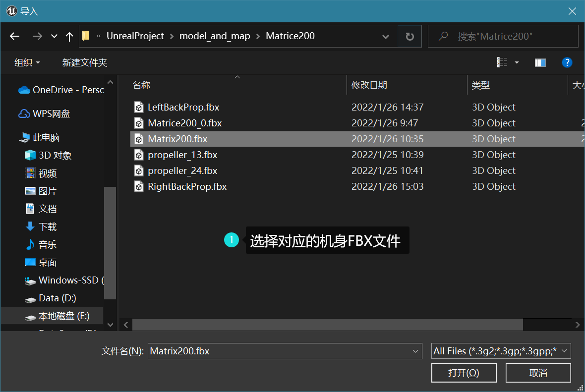Open 3D 对象 folder in sidebar
The image size is (585, 392).
pyautogui.click(x=48, y=156)
